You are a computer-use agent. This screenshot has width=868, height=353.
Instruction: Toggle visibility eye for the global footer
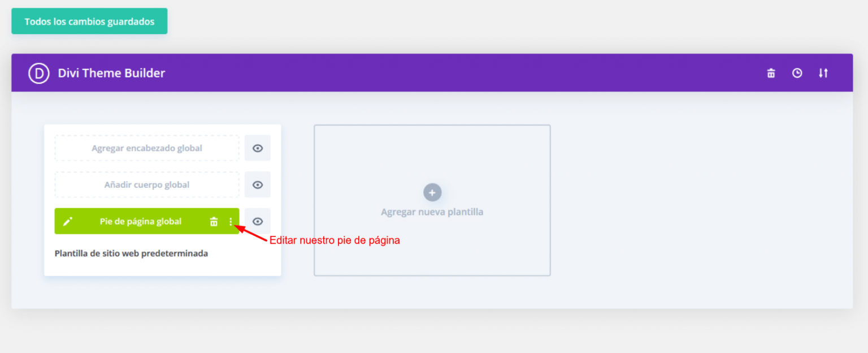tap(258, 221)
